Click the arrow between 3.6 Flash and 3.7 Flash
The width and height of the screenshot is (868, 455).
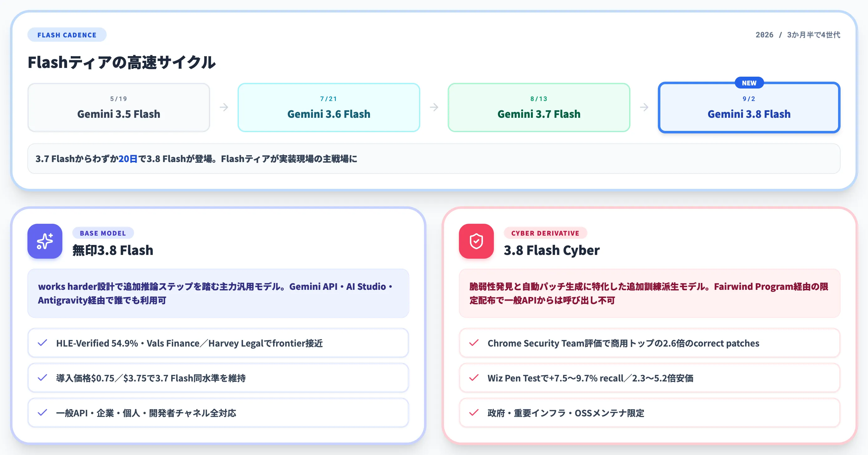[x=434, y=108]
